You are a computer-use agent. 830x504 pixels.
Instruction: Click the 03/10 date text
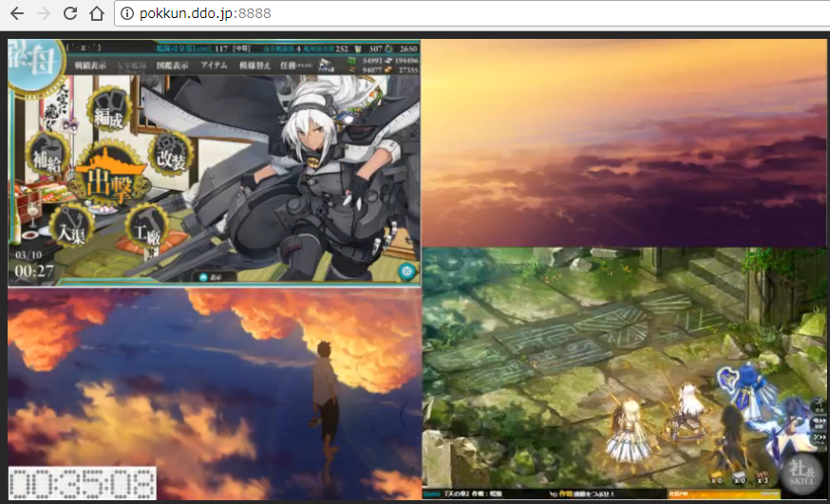point(28,255)
